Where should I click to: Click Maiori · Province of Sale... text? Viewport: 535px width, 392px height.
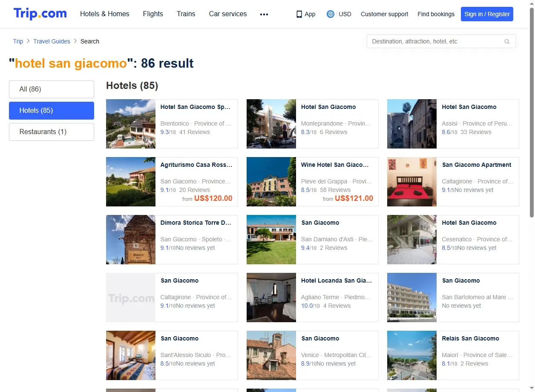pyautogui.click(x=477, y=355)
